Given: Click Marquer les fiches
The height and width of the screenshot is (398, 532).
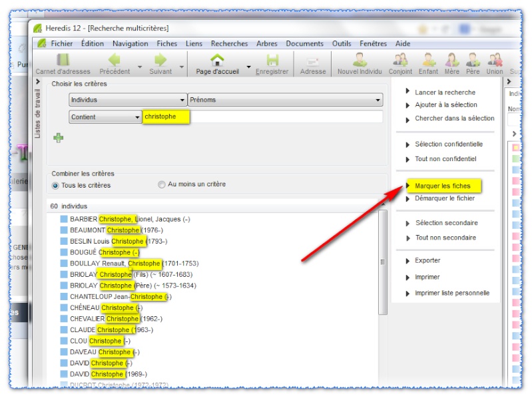Looking at the screenshot, I should pos(442,186).
